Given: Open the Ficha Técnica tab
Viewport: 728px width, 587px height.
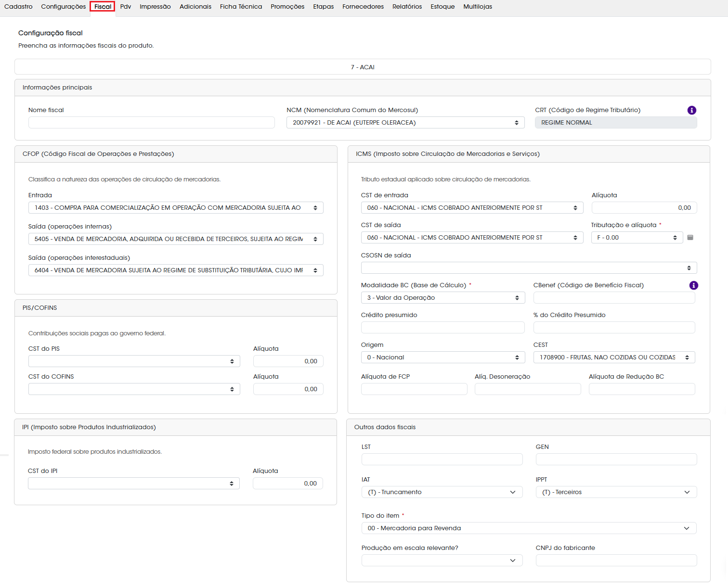Looking at the screenshot, I should [241, 7].
